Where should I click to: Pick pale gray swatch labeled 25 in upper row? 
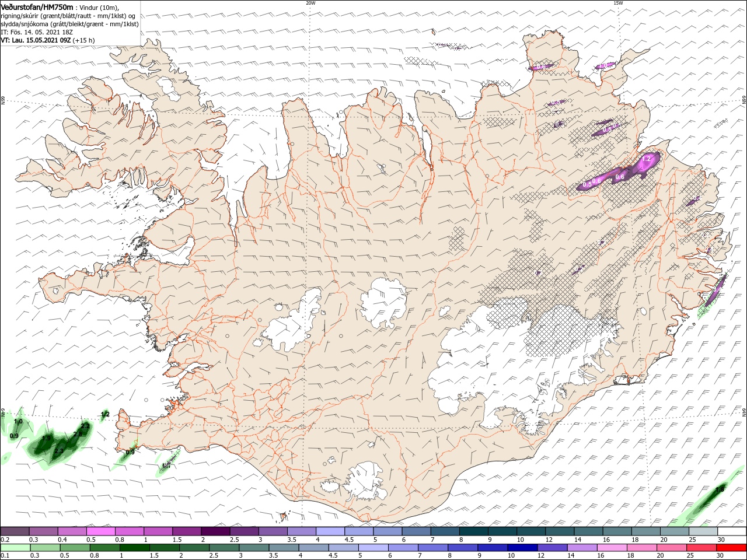703,531
